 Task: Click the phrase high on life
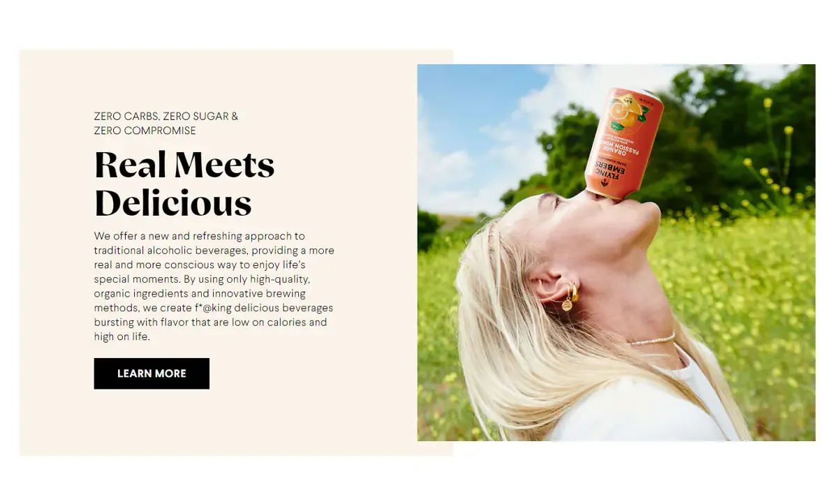[122, 336]
